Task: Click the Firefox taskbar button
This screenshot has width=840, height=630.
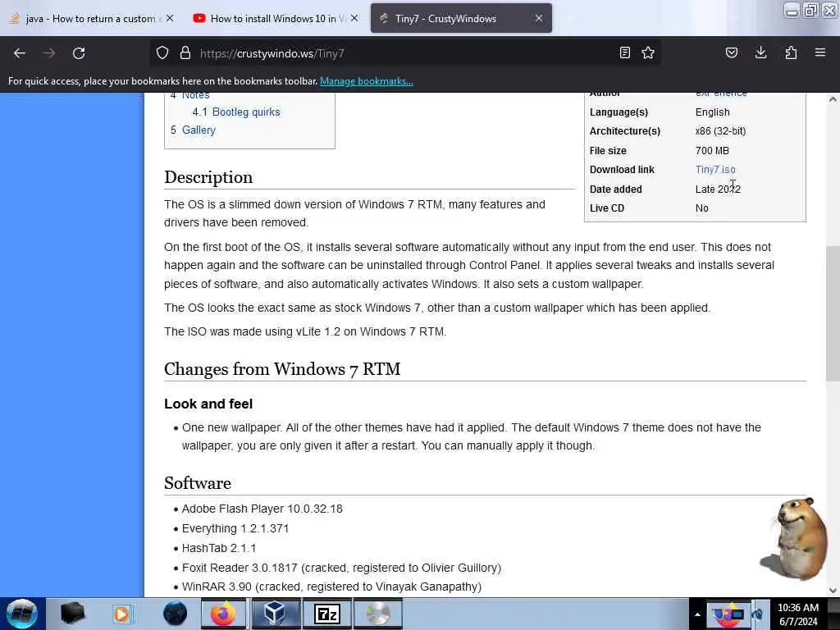Action: tap(223, 614)
